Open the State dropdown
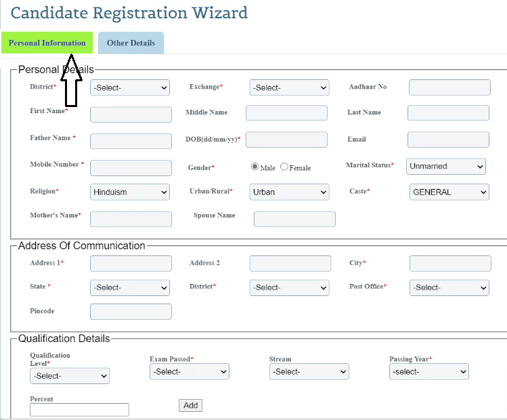 [130, 288]
